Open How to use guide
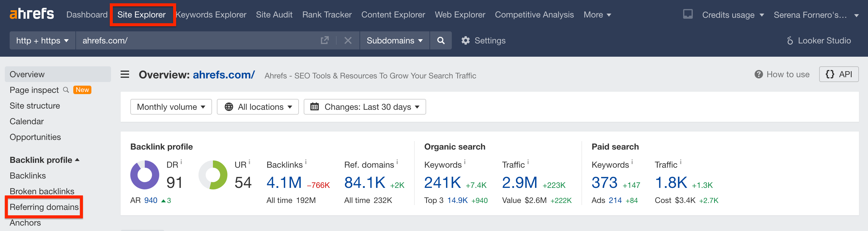 coord(788,74)
